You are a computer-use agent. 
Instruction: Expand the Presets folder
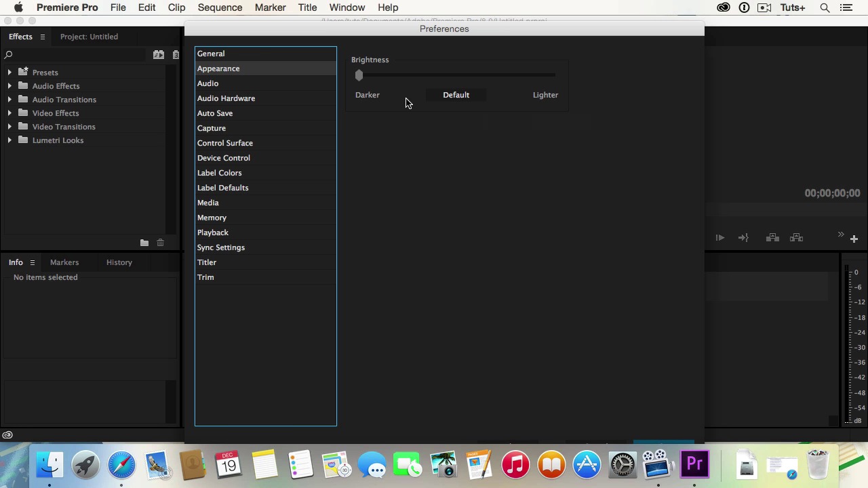click(x=9, y=73)
